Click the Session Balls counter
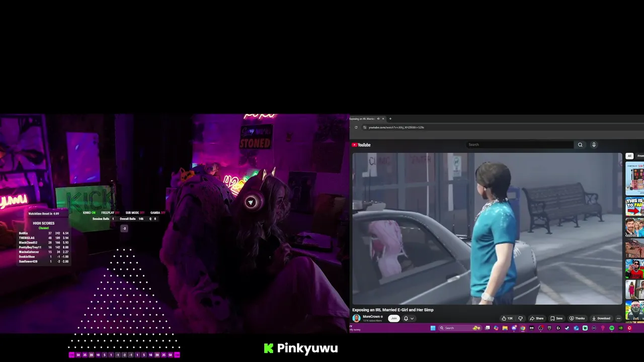 tap(103, 219)
